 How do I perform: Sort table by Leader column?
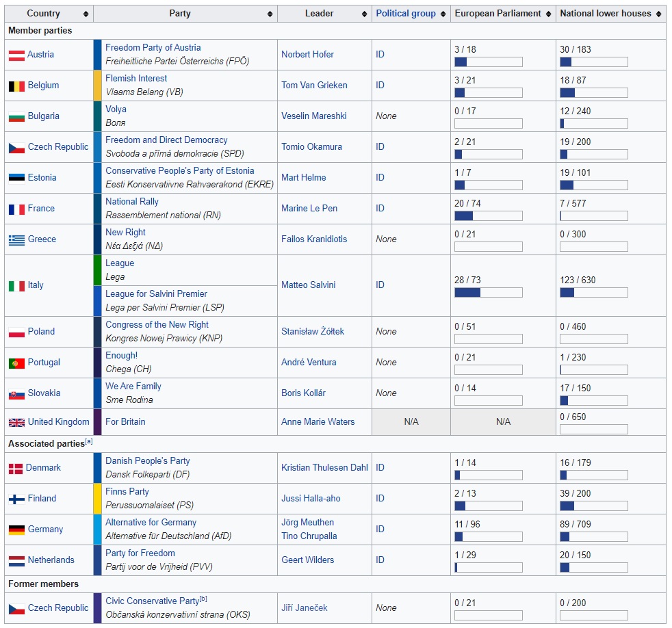click(x=364, y=14)
